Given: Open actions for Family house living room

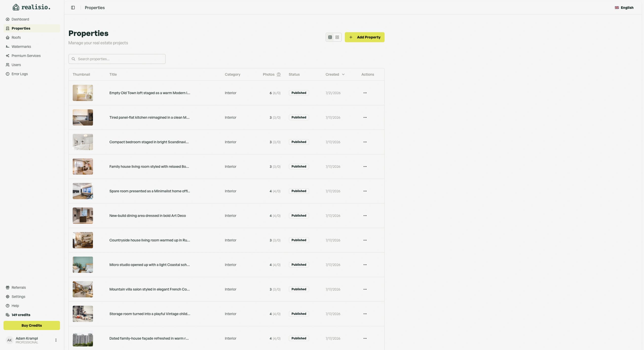Looking at the screenshot, I should (x=365, y=167).
